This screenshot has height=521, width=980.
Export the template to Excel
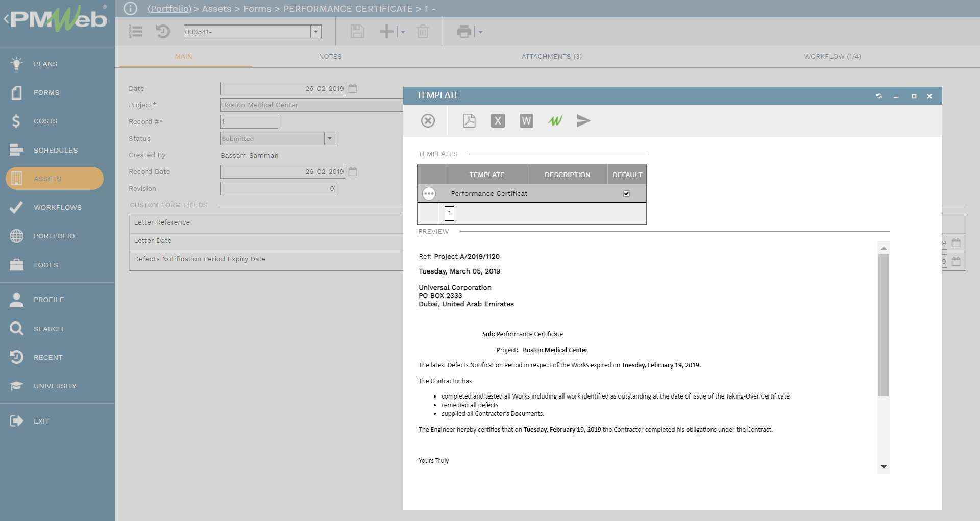coord(498,121)
